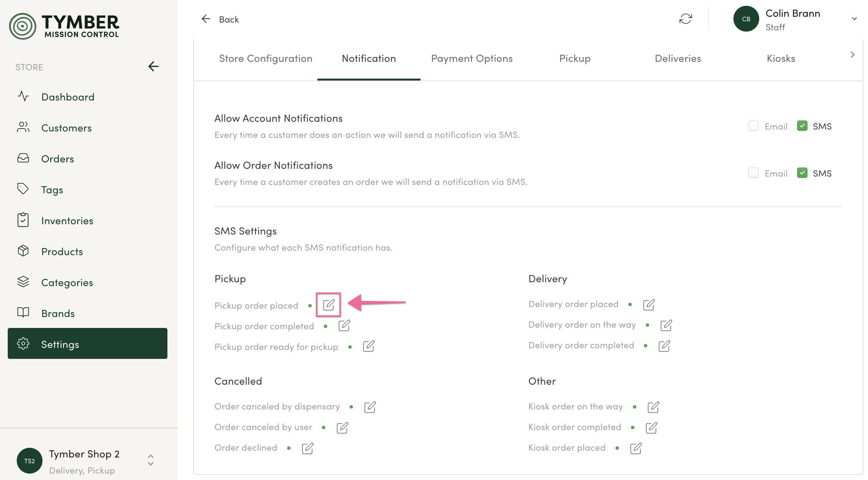
Task: Edit the Pickup order ready for pickup SMS
Action: click(x=368, y=346)
